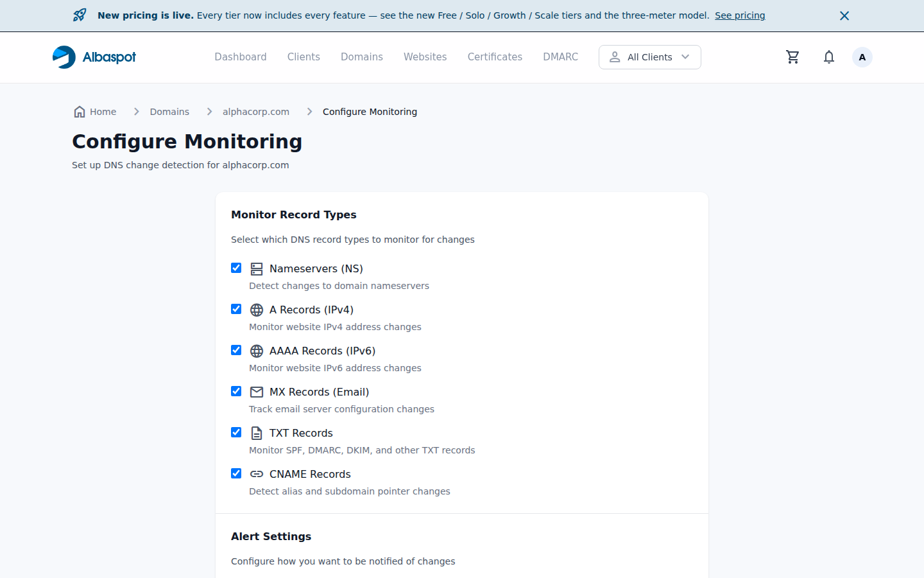
Task: Dismiss the new pricing banner
Action: (x=844, y=15)
